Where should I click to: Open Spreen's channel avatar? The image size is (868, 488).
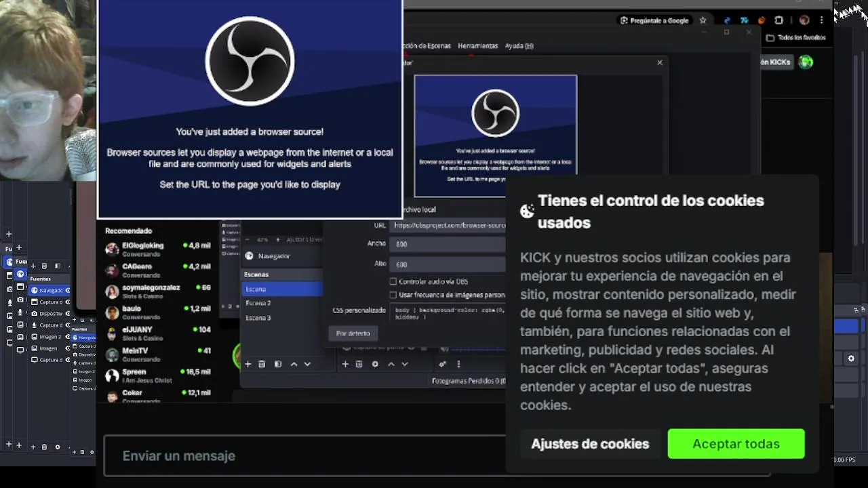112,375
